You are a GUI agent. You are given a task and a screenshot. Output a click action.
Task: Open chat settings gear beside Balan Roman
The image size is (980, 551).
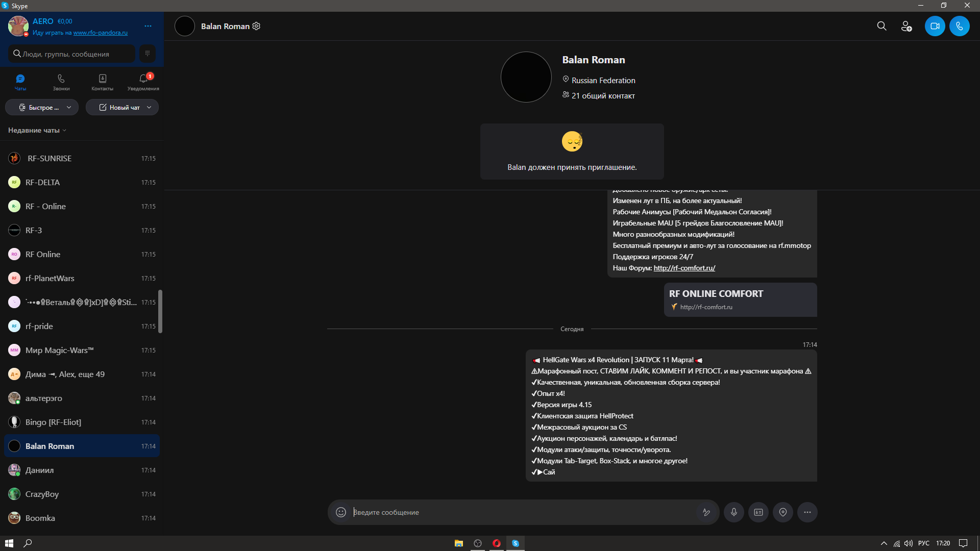tap(256, 26)
